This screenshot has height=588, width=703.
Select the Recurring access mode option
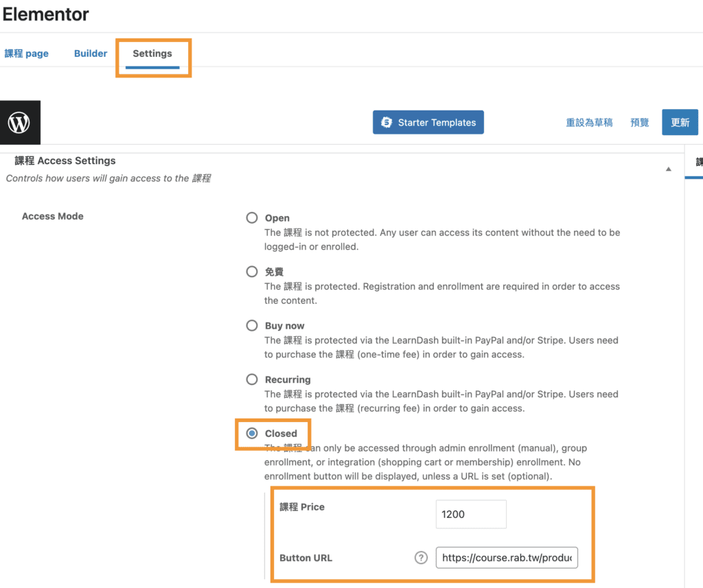(x=252, y=379)
